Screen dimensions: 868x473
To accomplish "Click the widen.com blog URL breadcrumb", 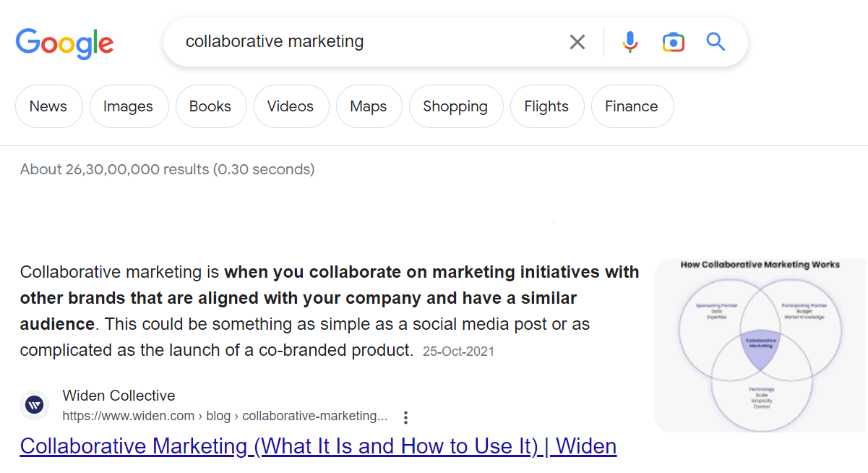I will tap(225, 416).
